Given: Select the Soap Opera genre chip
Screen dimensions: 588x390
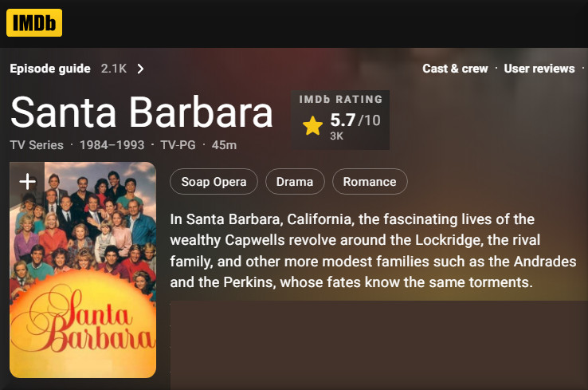Looking at the screenshot, I should pos(214,182).
